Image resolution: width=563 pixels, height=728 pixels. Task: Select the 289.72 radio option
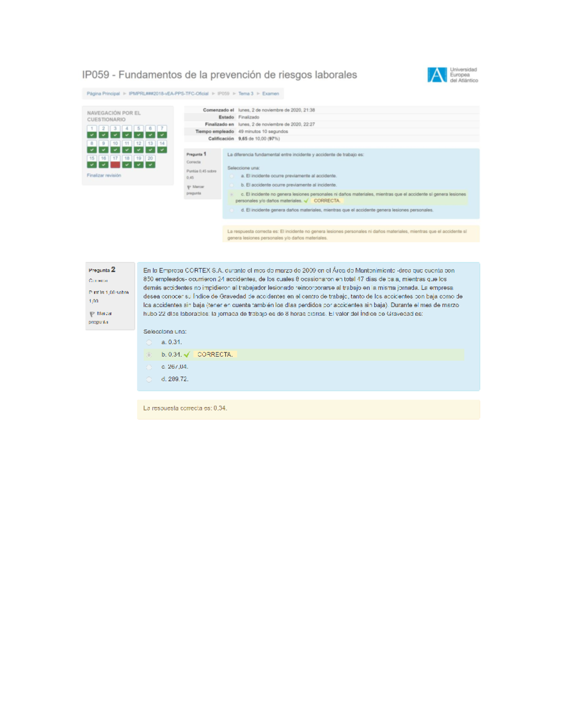click(149, 379)
